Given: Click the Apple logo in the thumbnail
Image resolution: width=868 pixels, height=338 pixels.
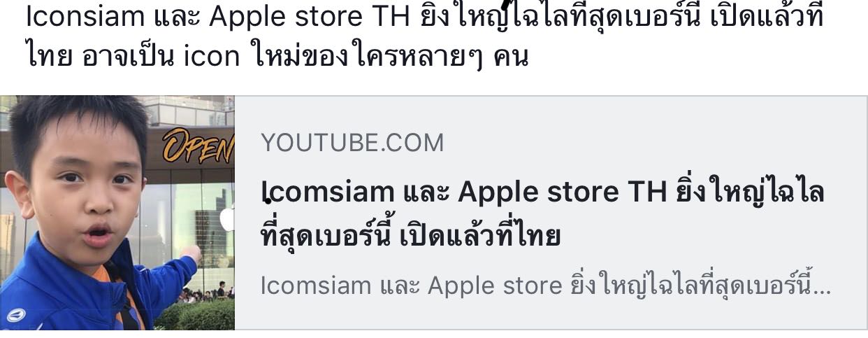Looking at the screenshot, I should [227, 218].
